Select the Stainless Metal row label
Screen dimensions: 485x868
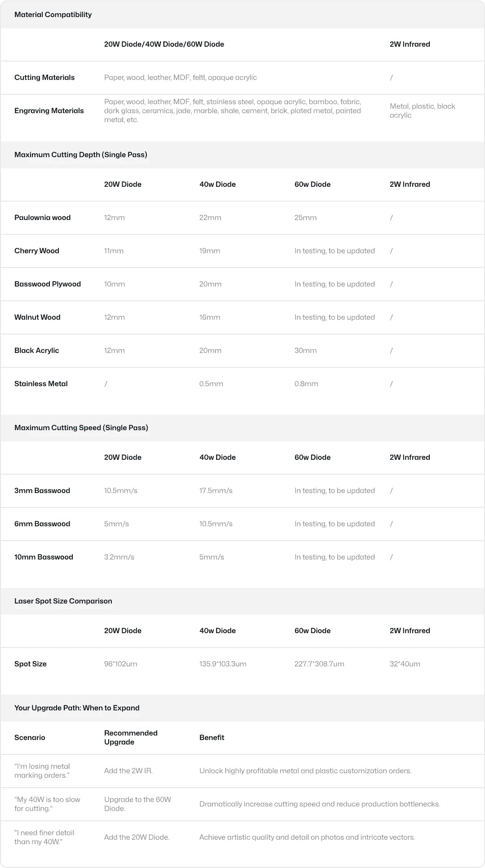(41, 383)
